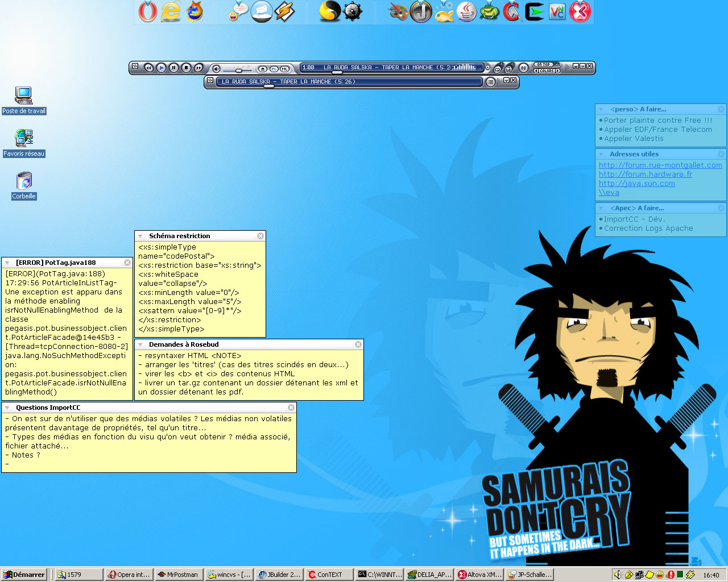Screen dimensions: 728x582
Task: Open Favoris réseau desktop icon
Action: point(24,143)
